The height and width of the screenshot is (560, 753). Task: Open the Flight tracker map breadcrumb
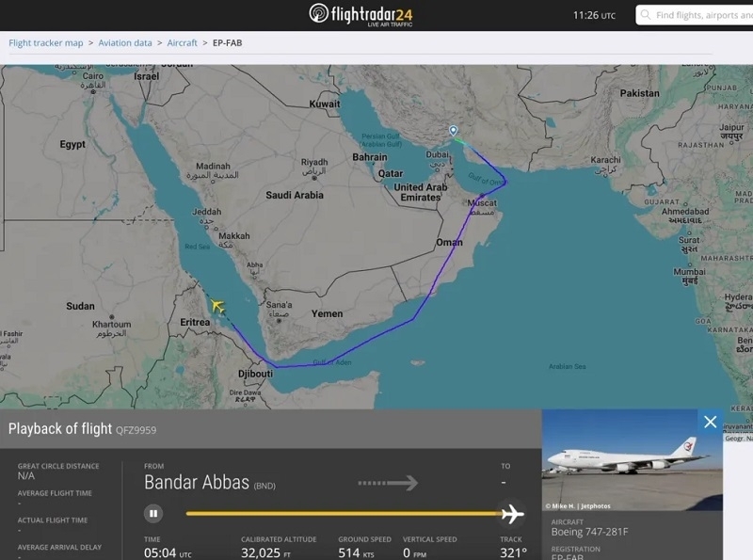[x=45, y=42]
